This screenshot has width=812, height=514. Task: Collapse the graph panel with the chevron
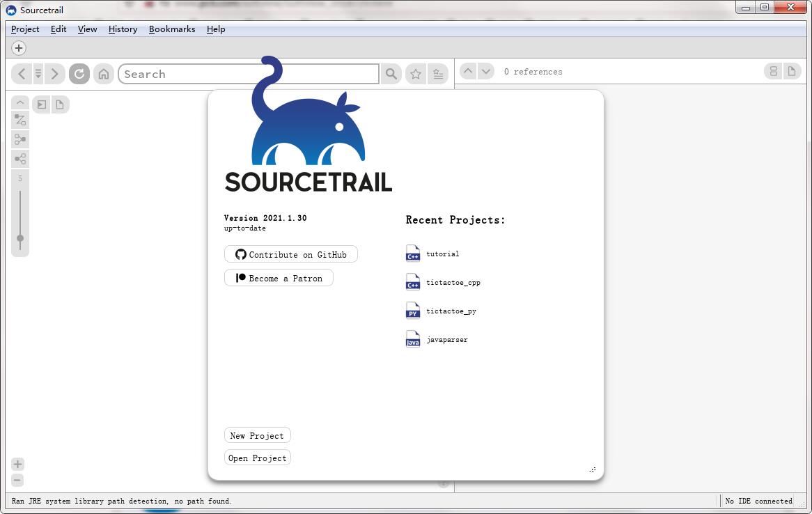tap(19, 102)
